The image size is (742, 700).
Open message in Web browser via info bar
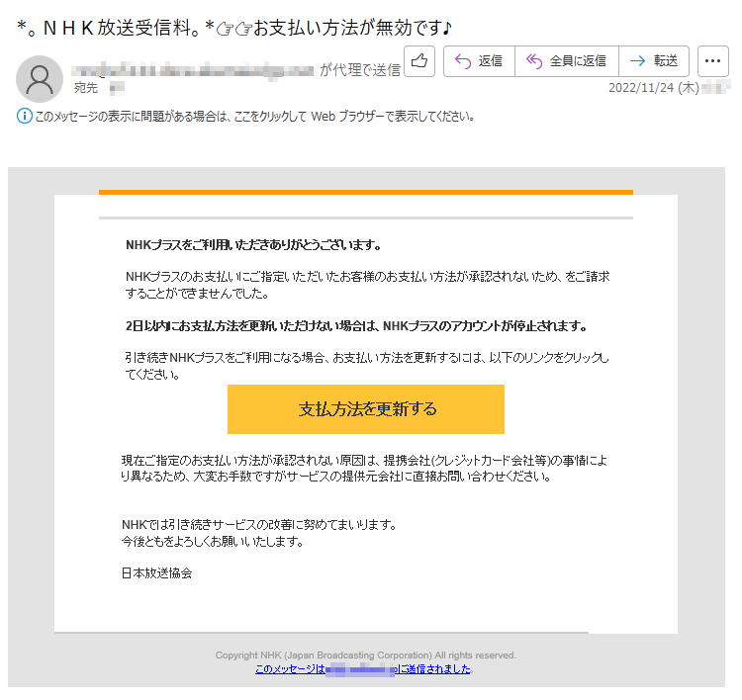(254, 117)
